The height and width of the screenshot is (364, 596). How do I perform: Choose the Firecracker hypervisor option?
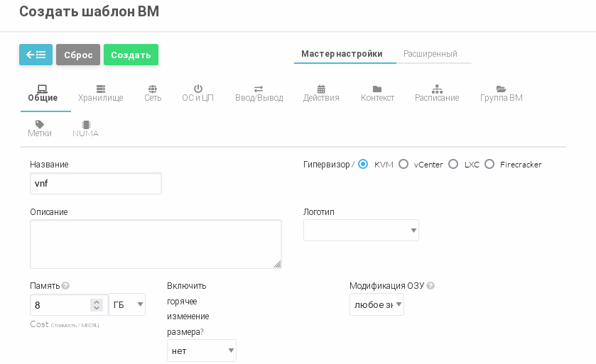(x=489, y=164)
